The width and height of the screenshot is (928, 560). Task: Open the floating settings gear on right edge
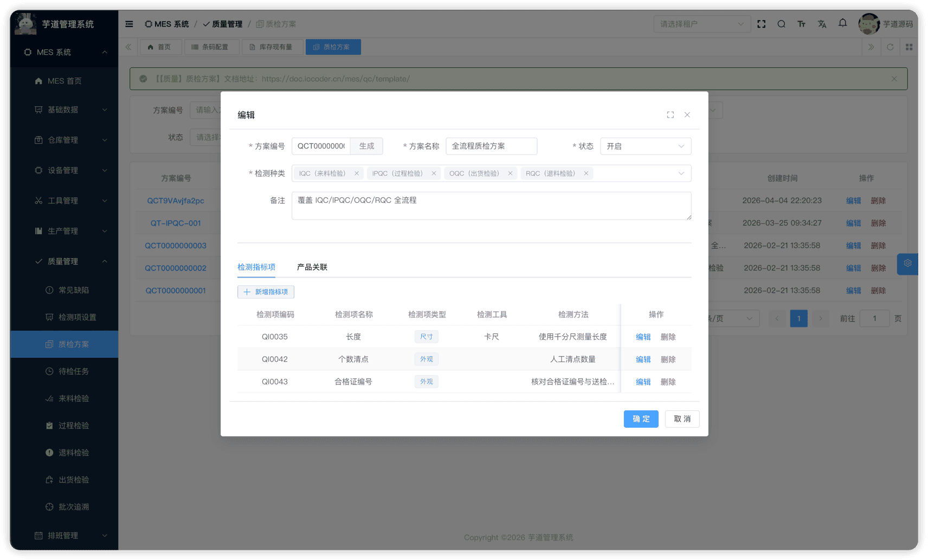907,264
